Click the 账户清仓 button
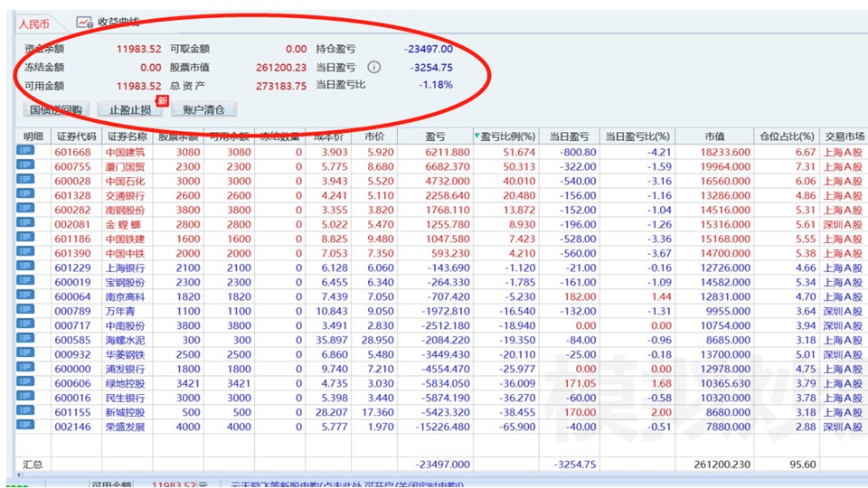Image resolution: width=868 pixels, height=488 pixels. click(x=203, y=109)
